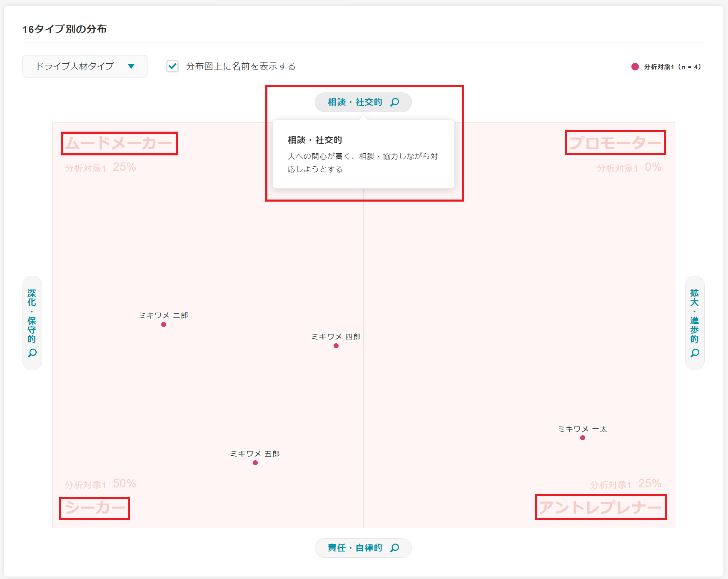This screenshot has width=728, height=579.
Task: Click the 深化・保守的 axis label
Action: click(32, 316)
